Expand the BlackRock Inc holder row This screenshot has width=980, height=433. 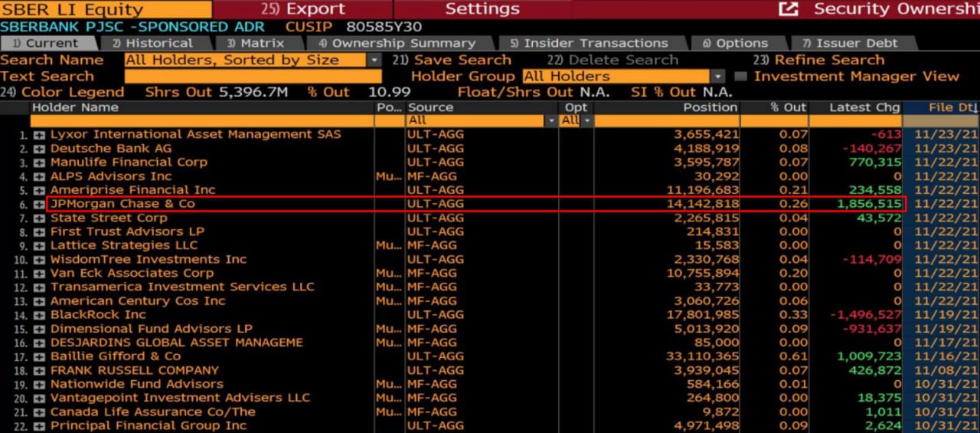[x=39, y=315]
